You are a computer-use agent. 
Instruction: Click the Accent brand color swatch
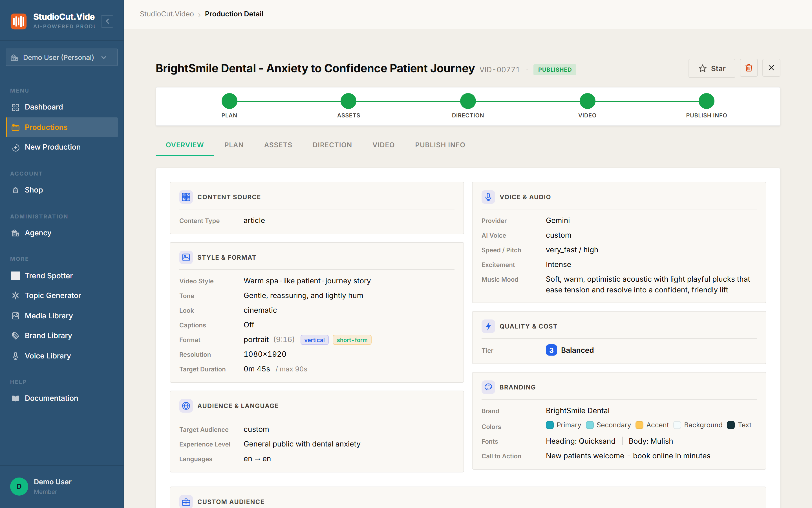(639, 425)
